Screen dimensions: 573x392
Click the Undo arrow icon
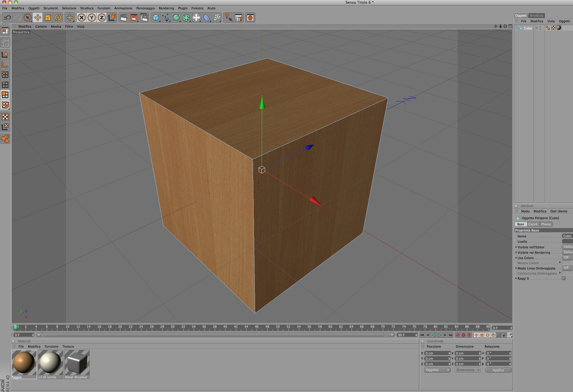[7, 18]
